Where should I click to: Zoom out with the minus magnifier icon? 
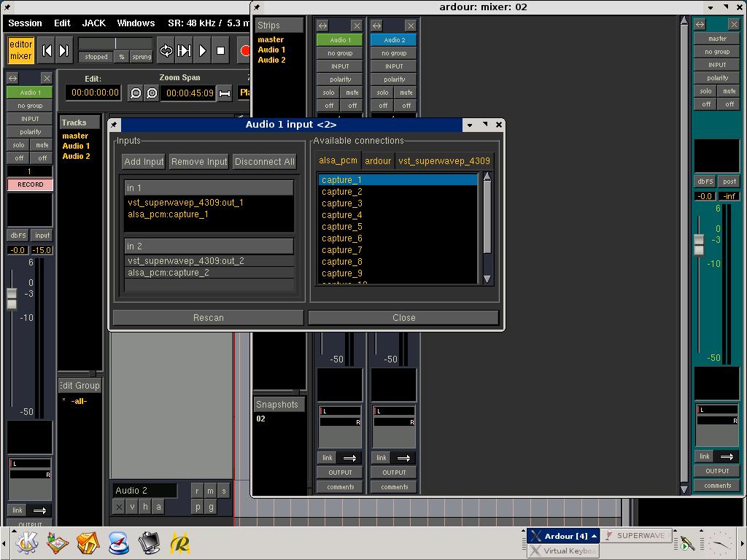136,93
